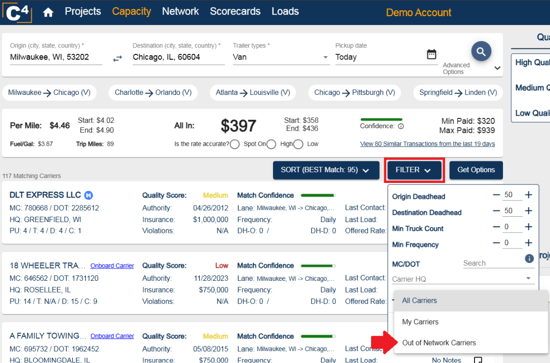
Task: Select Out of Network Carriers option
Action: pos(470,343)
